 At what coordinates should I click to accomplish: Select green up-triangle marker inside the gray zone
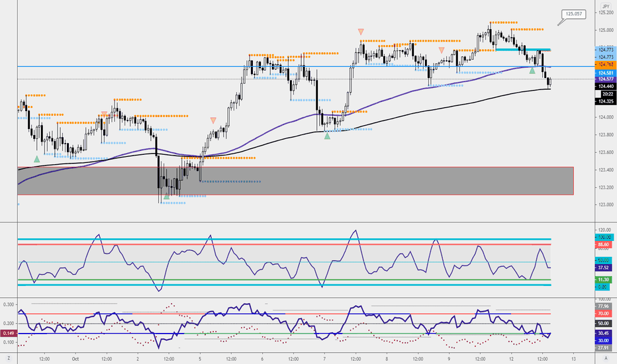click(x=166, y=197)
